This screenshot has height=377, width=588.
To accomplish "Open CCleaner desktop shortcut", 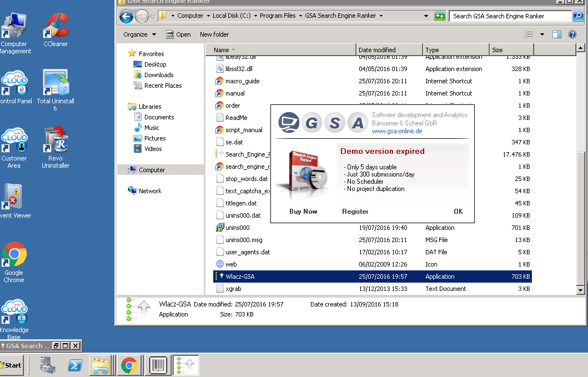I will [55, 29].
